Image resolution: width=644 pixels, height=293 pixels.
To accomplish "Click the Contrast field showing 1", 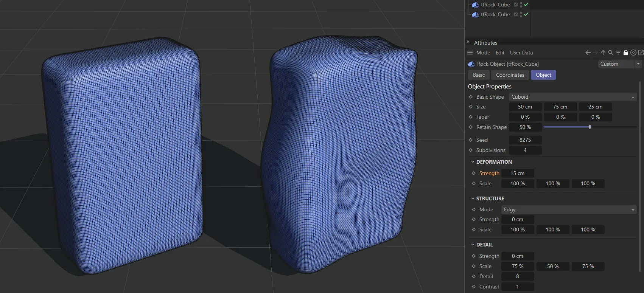I will coord(518,287).
